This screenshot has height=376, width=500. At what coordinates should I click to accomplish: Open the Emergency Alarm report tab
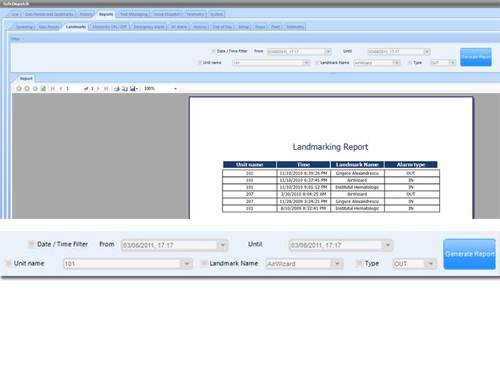(x=149, y=27)
